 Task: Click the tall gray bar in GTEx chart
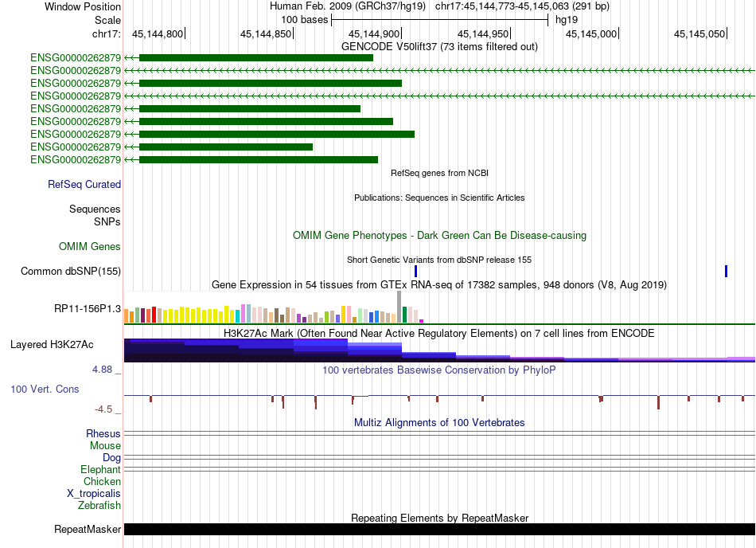[399, 307]
